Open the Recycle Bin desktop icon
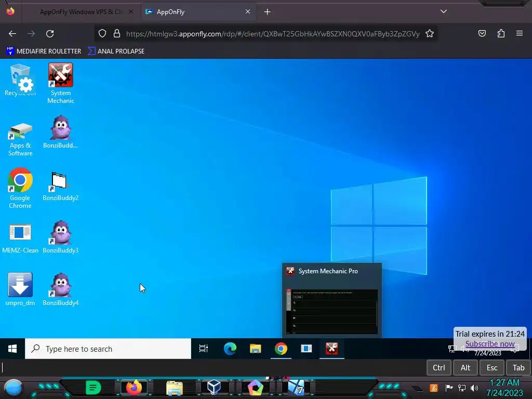Screen dimensions: 532x399 tap(20, 80)
